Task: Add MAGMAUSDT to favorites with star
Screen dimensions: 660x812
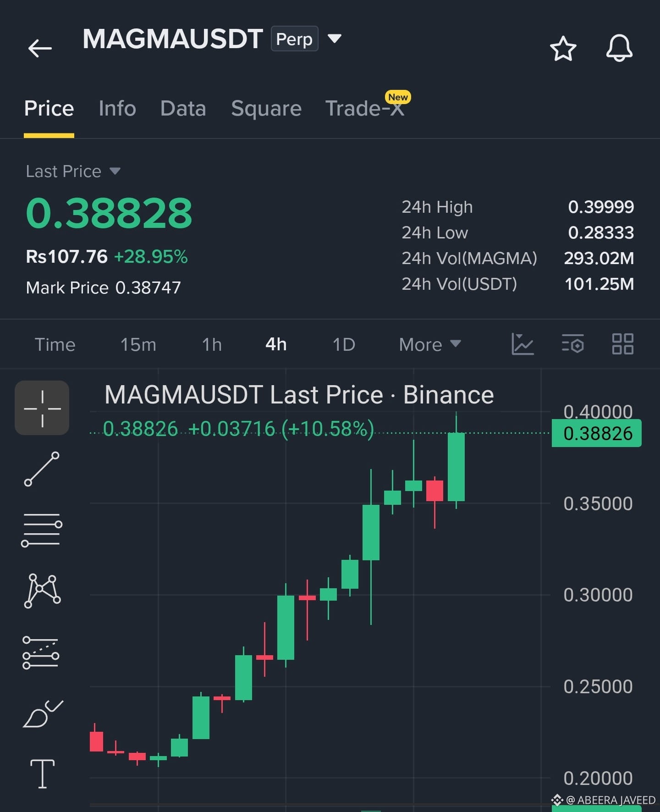Action: (x=563, y=48)
